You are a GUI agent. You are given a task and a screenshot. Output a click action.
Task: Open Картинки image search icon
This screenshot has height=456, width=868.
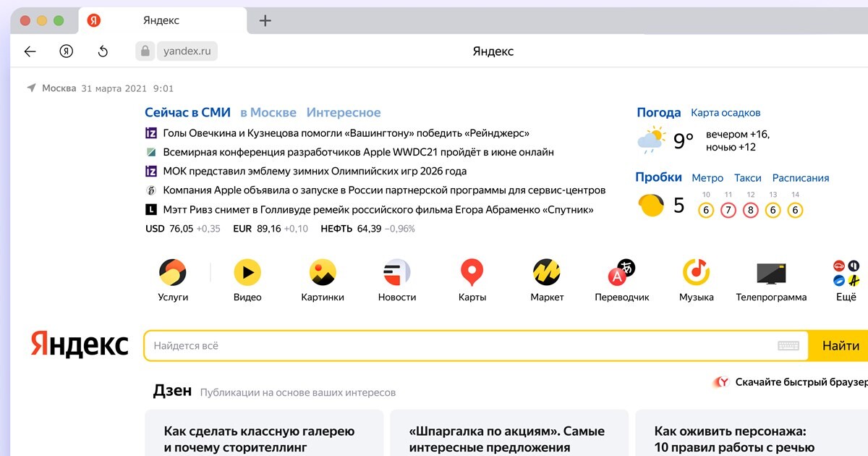323,273
